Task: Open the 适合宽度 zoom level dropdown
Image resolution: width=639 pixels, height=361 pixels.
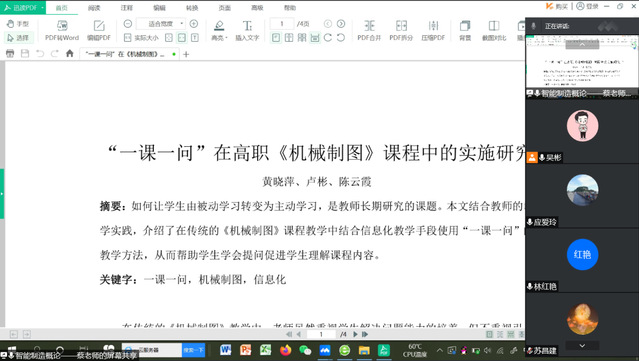Action: [x=182, y=24]
